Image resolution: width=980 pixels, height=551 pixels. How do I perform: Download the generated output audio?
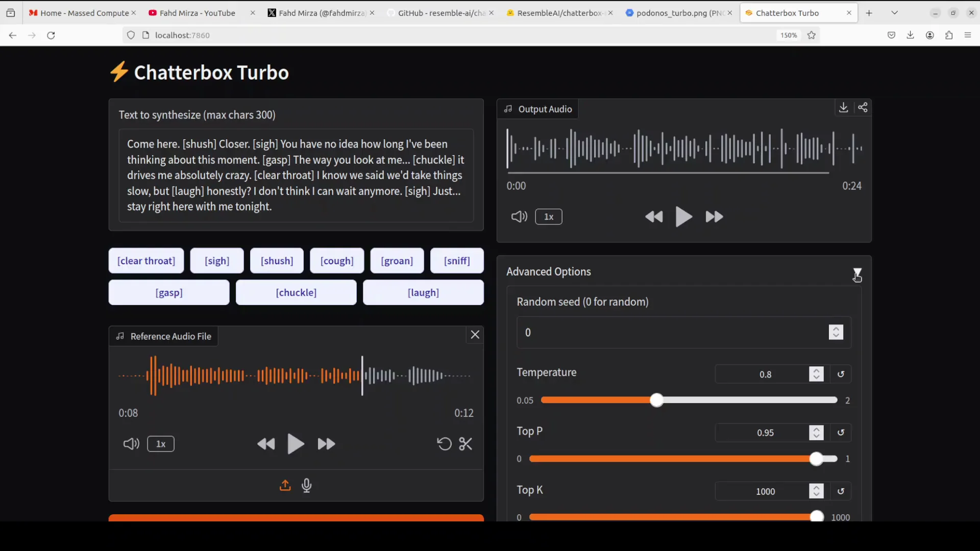pyautogui.click(x=843, y=108)
